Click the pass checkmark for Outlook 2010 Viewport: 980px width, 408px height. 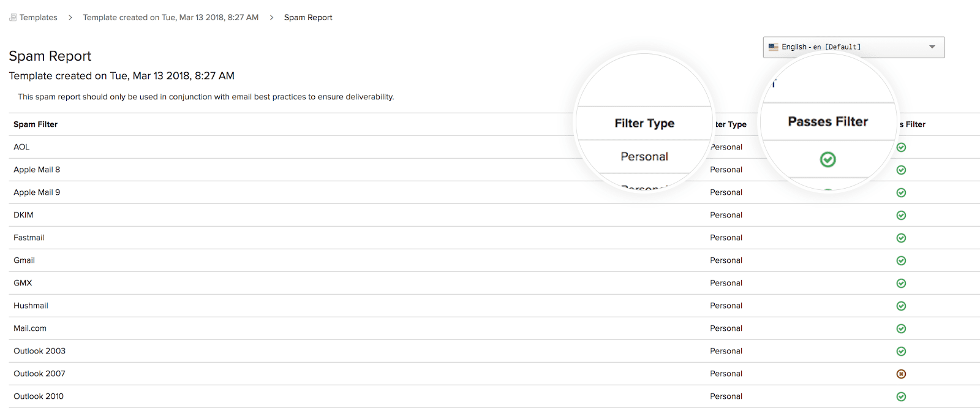click(901, 396)
